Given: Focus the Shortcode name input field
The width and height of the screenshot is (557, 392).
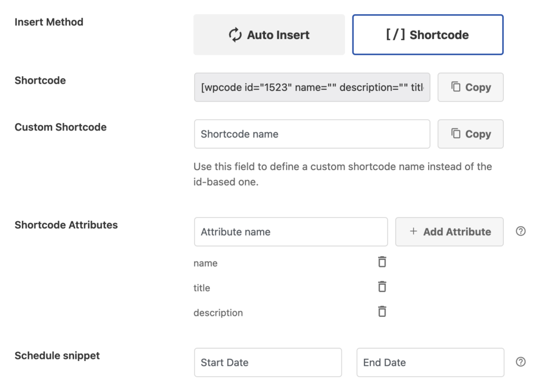Looking at the screenshot, I should click(x=312, y=134).
